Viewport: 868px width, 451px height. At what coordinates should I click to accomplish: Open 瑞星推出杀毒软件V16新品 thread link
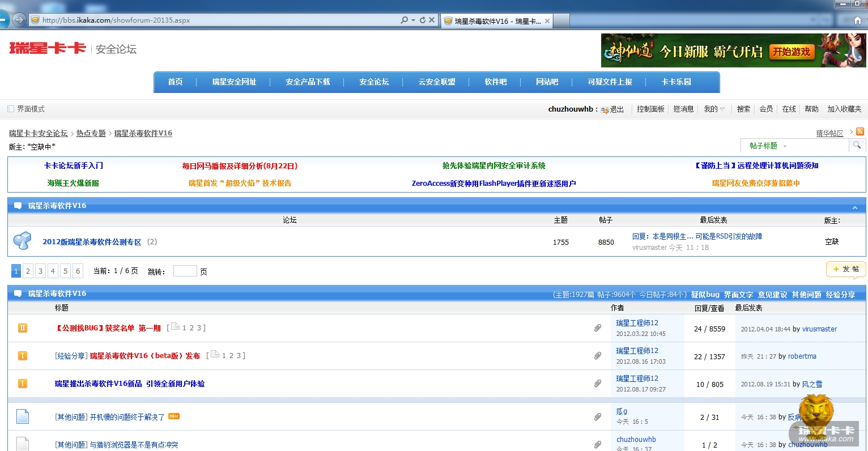tap(129, 384)
